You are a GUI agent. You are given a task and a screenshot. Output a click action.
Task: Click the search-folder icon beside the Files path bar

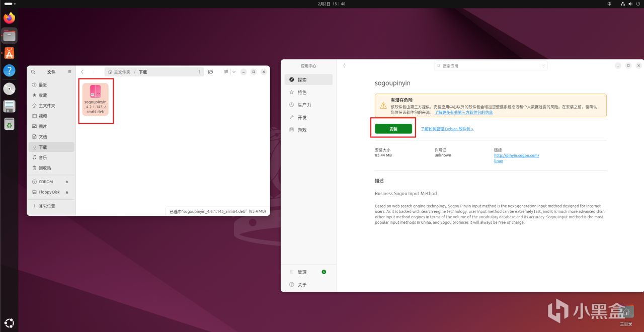210,72
